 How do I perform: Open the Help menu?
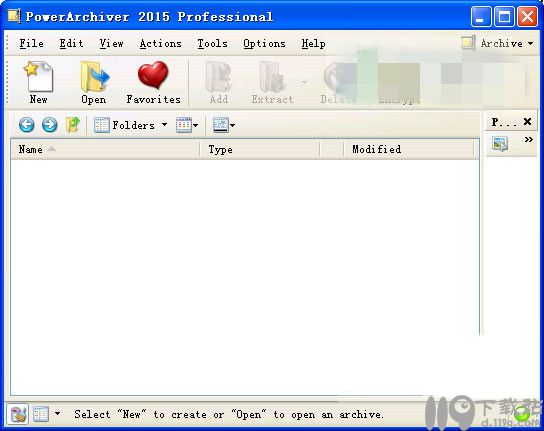point(313,43)
